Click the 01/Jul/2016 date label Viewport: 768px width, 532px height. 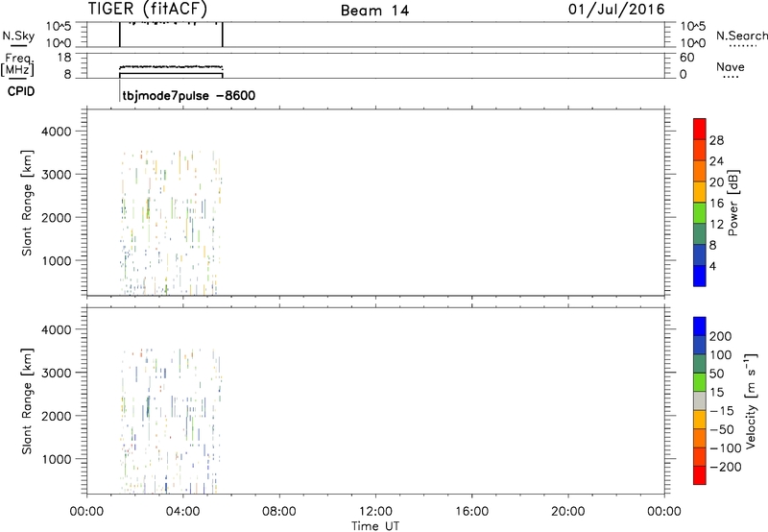pos(616,10)
